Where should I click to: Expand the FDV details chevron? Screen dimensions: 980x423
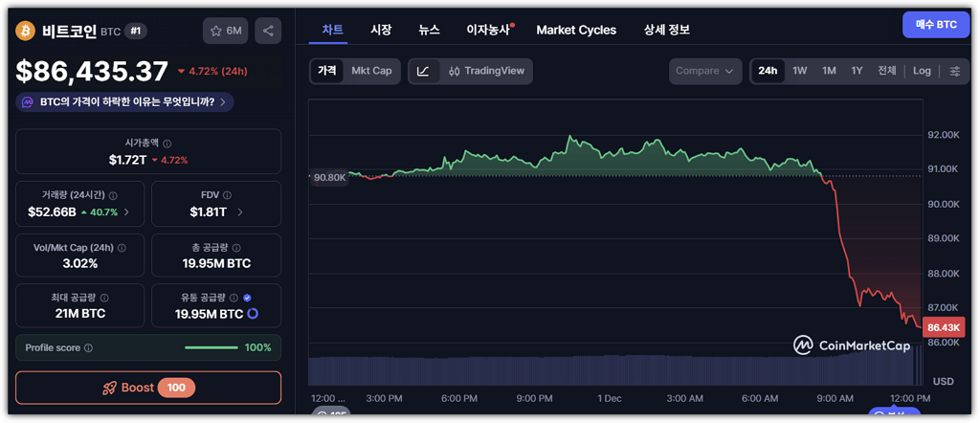click(x=240, y=212)
